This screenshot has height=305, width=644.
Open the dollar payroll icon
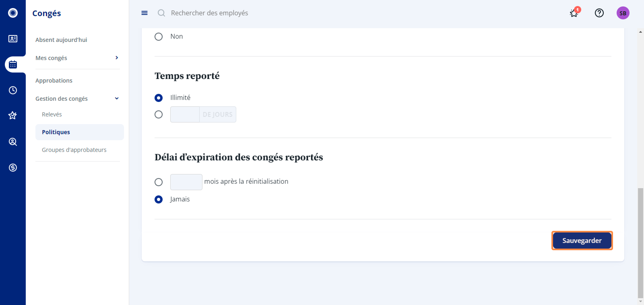click(x=13, y=167)
